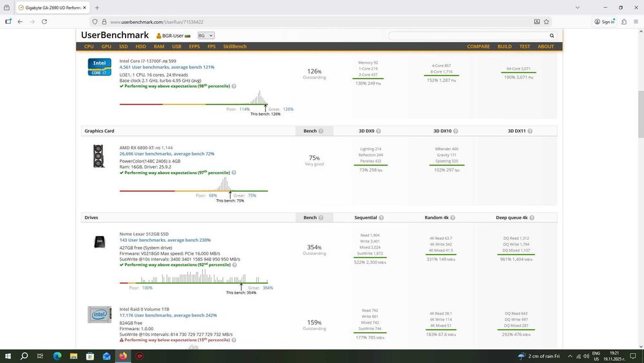Open the GPU menu item
The image size is (644, 363).
click(x=106, y=46)
